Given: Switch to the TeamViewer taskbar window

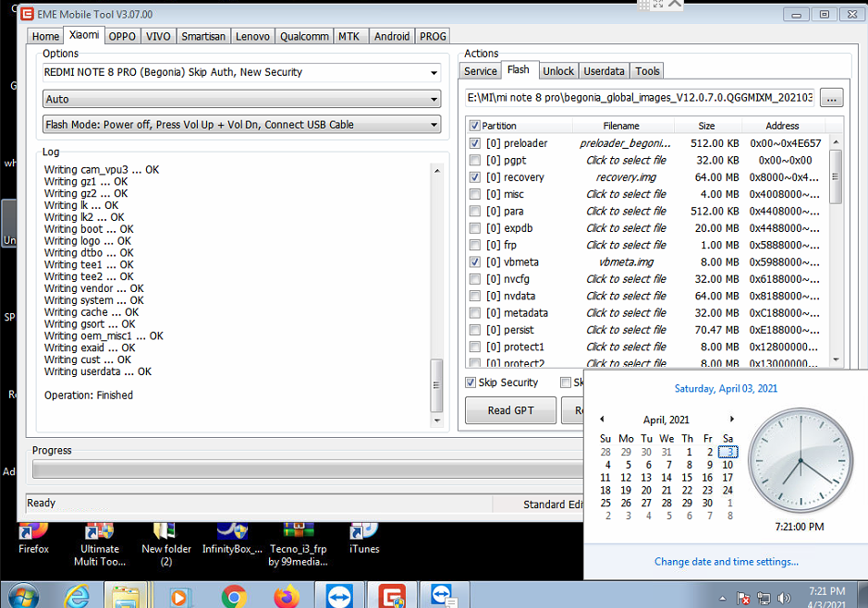Looking at the screenshot, I should [x=339, y=596].
